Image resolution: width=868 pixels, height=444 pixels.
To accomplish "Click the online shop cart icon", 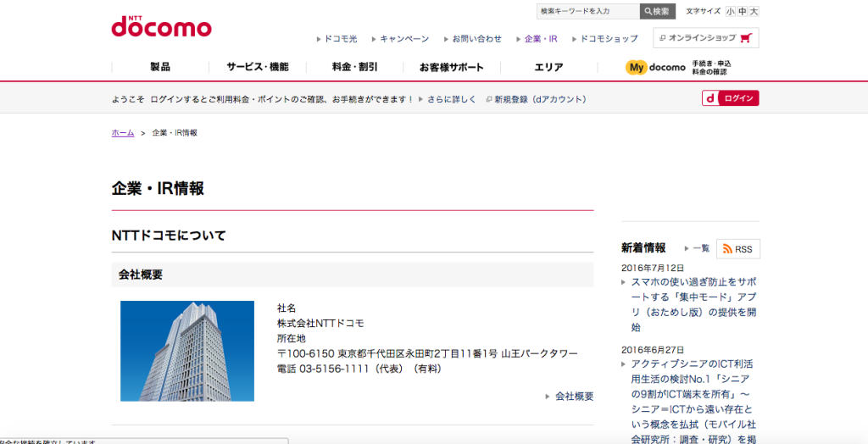I will [x=746, y=38].
